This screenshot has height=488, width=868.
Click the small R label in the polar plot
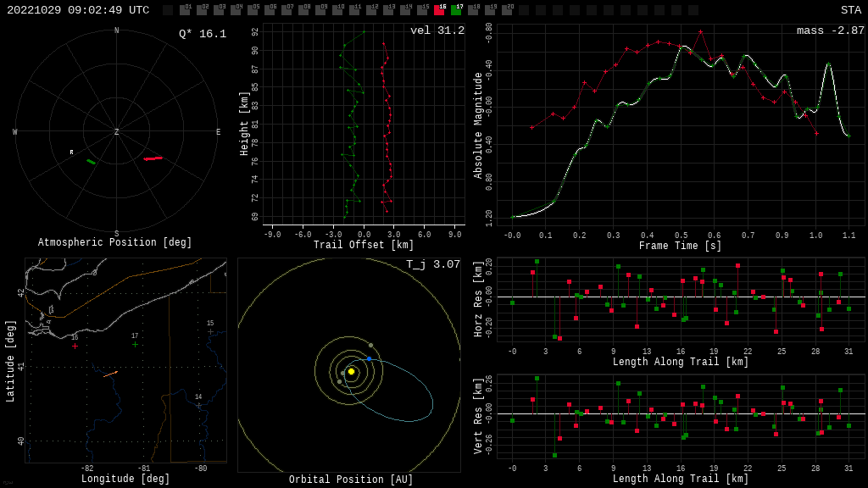(x=71, y=152)
